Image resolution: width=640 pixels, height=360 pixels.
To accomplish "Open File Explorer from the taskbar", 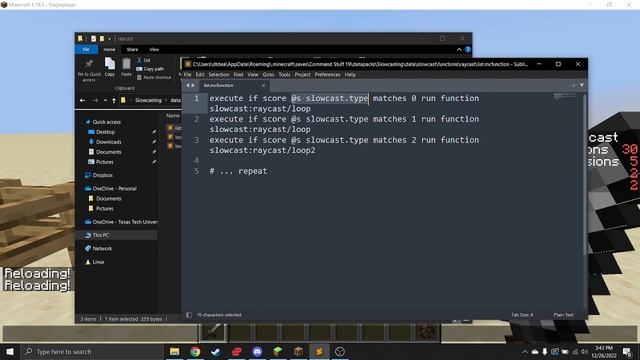I will 174,351.
